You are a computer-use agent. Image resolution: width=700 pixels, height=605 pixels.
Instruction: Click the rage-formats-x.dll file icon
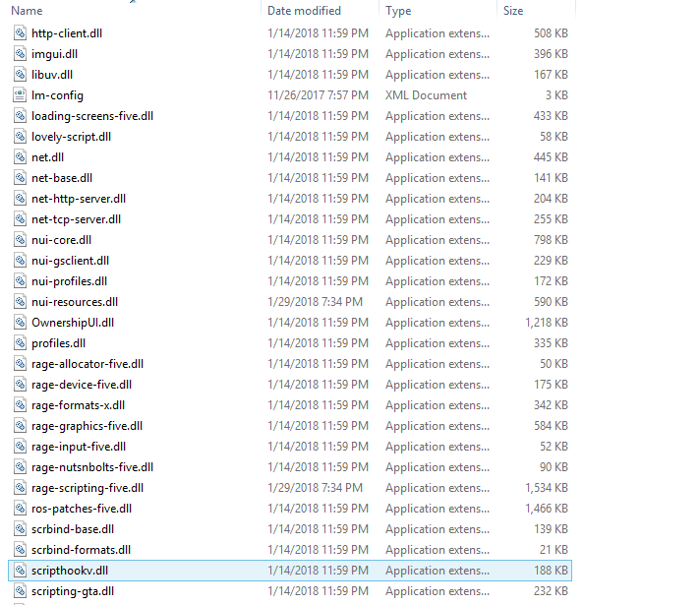tap(20, 405)
